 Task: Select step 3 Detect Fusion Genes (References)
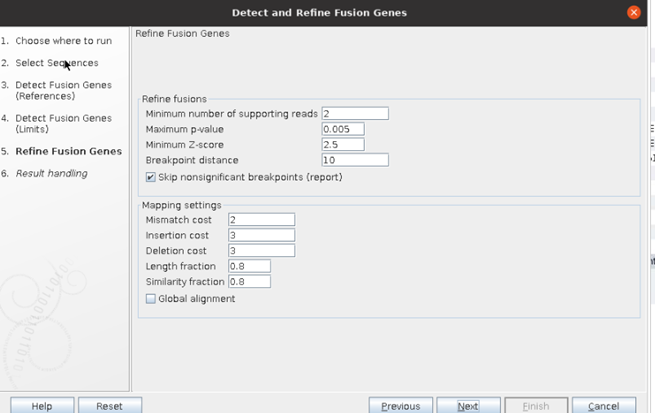pos(63,91)
